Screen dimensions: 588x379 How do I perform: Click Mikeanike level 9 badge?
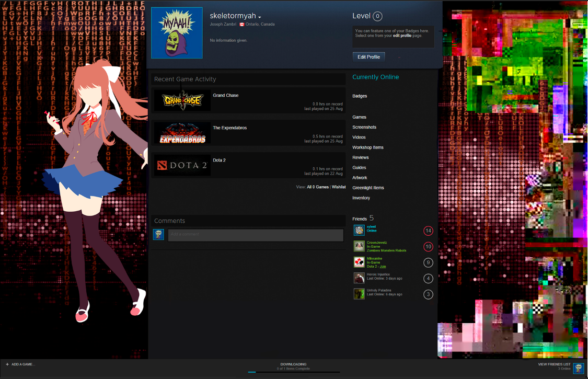pyautogui.click(x=428, y=262)
